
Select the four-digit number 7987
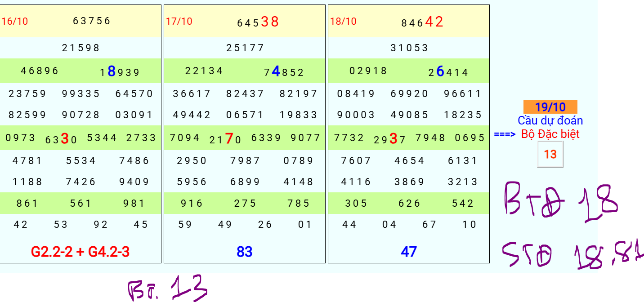(245, 160)
